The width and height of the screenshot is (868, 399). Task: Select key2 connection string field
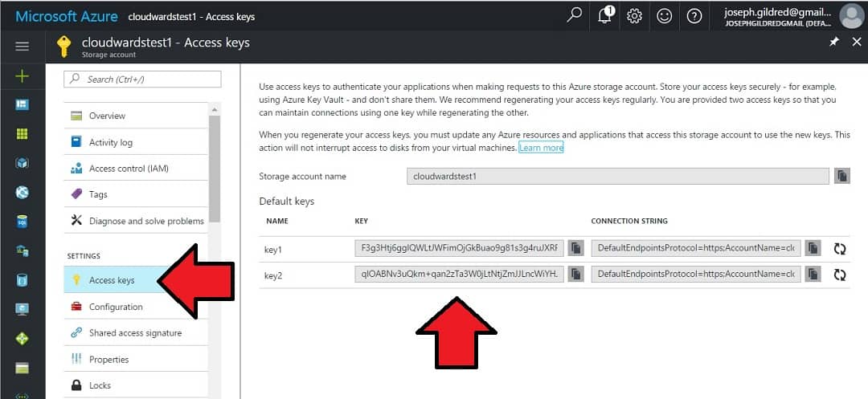(x=696, y=274)
